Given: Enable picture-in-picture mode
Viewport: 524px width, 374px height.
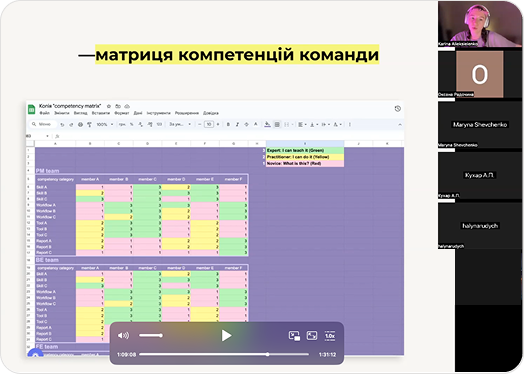Looking at the screenshot, I should click(294, 336).
